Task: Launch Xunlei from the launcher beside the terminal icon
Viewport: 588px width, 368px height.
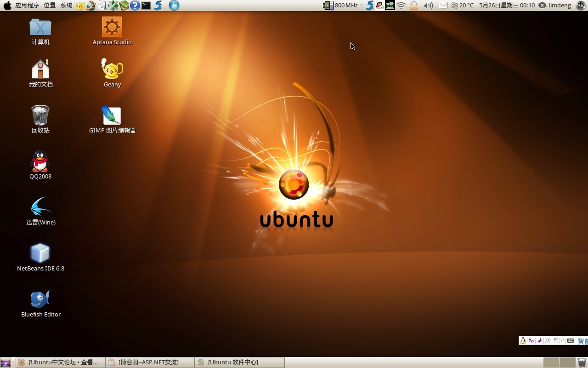Action: point(158,6)
